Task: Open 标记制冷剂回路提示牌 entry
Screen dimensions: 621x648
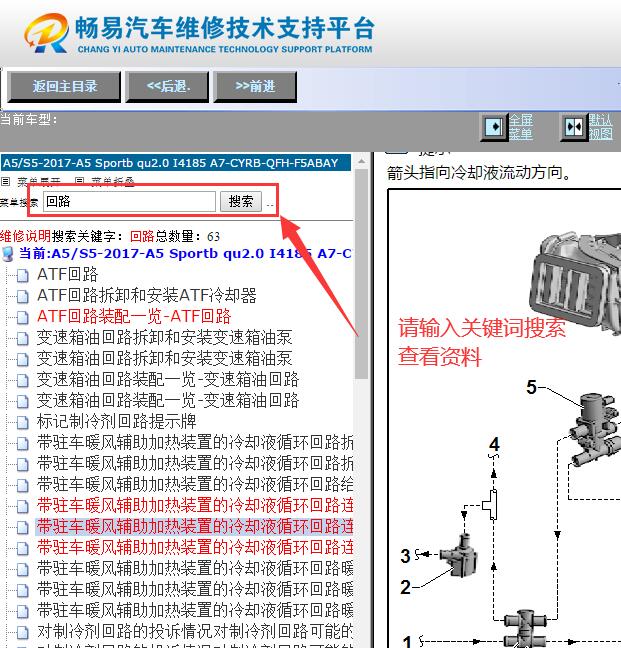Action: pyautogui.click(x=116, y=422)
